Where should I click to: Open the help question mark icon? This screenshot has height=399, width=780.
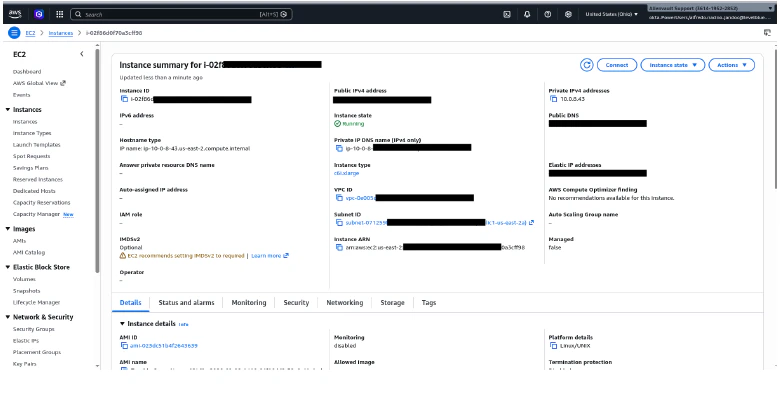pos(548,14)
